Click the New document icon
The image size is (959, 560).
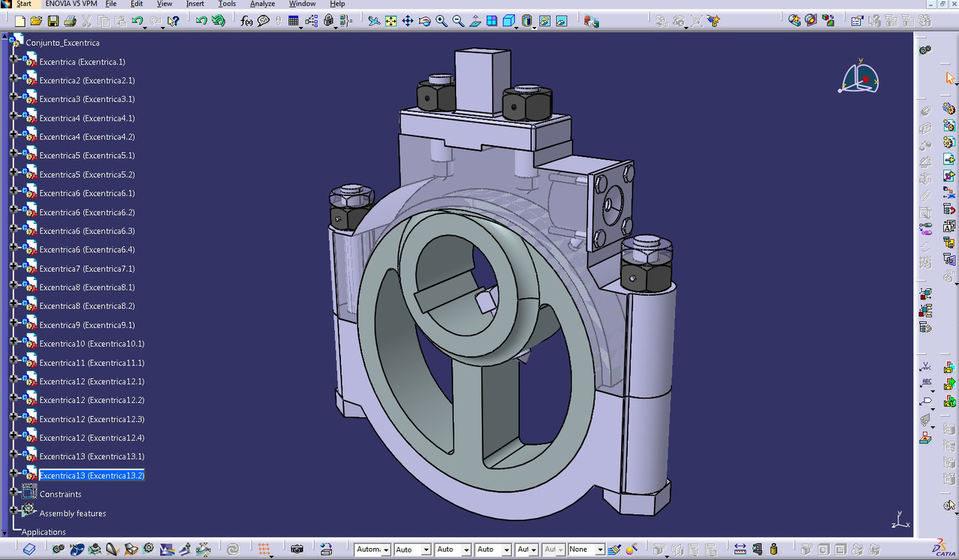click(x=20, y=22)
